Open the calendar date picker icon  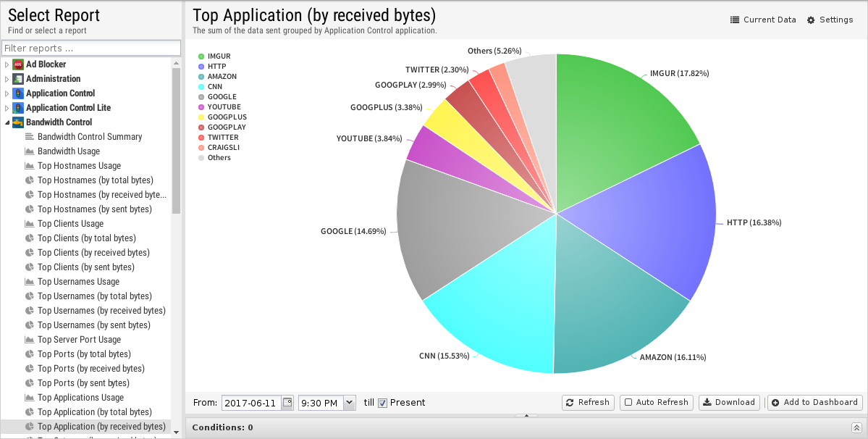tap(287, 403)
